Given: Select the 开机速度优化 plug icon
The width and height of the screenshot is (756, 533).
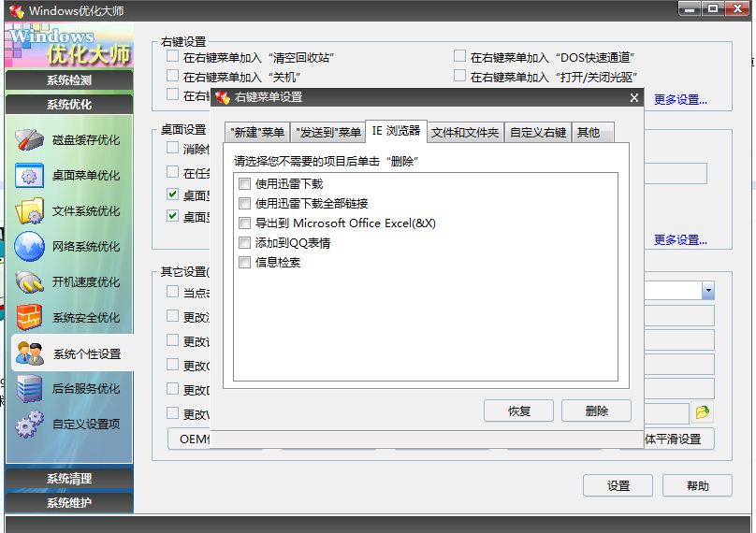Looking at the screenshot, I should click(29, 281).
